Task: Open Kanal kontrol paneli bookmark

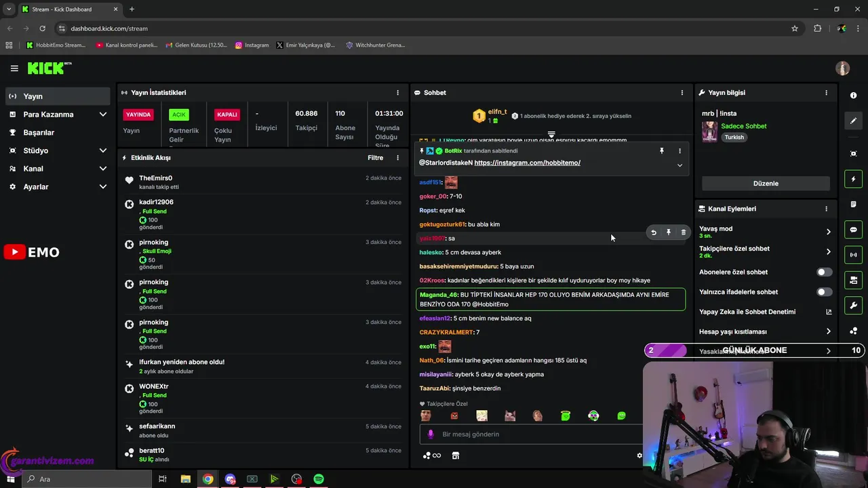Action: [x=126, y=45]
